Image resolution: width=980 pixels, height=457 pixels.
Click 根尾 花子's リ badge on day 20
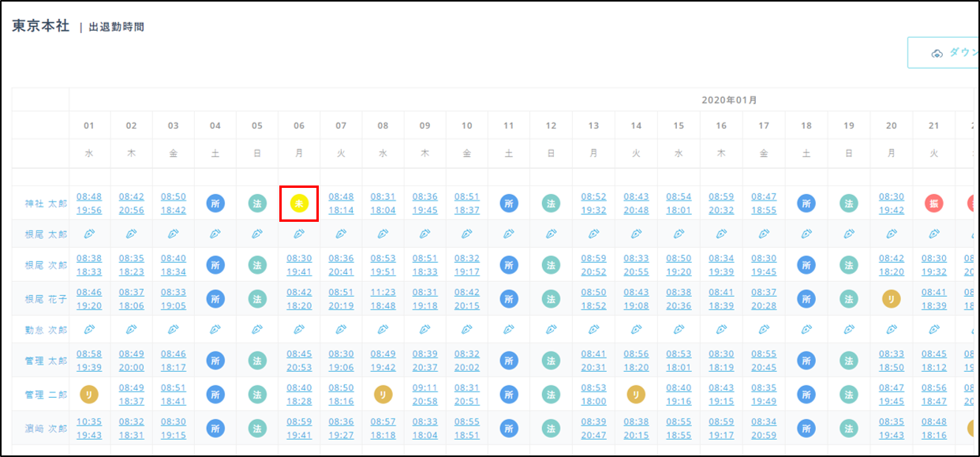[892, 299]
